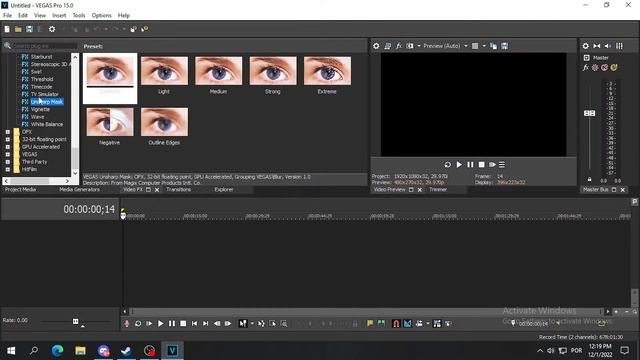The width and height of the screenshot is (640, 360).
Task: Switch to the Trimmer tab
Action: 438,190
